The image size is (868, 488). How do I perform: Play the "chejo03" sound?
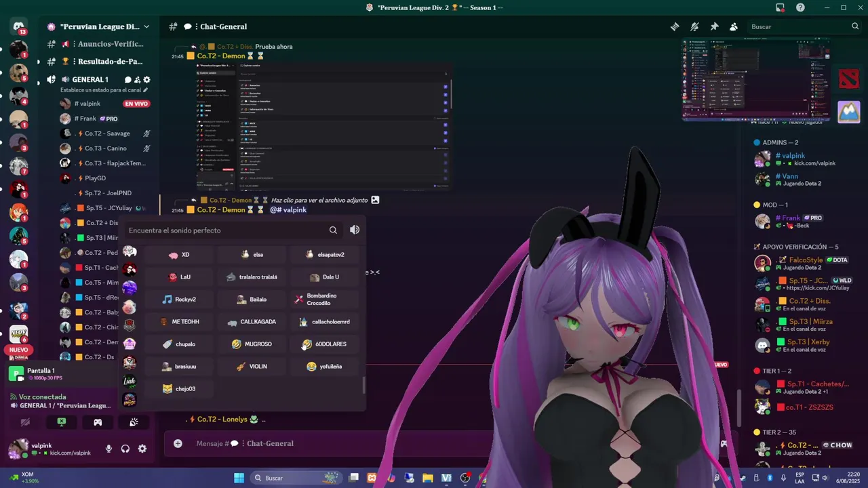coord(180,389)
